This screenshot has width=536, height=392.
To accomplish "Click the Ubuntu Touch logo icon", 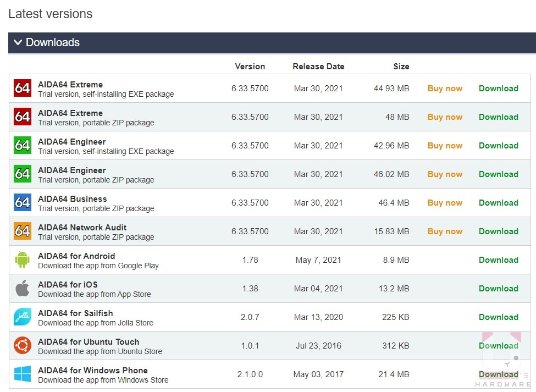I will tap(23, 345).
